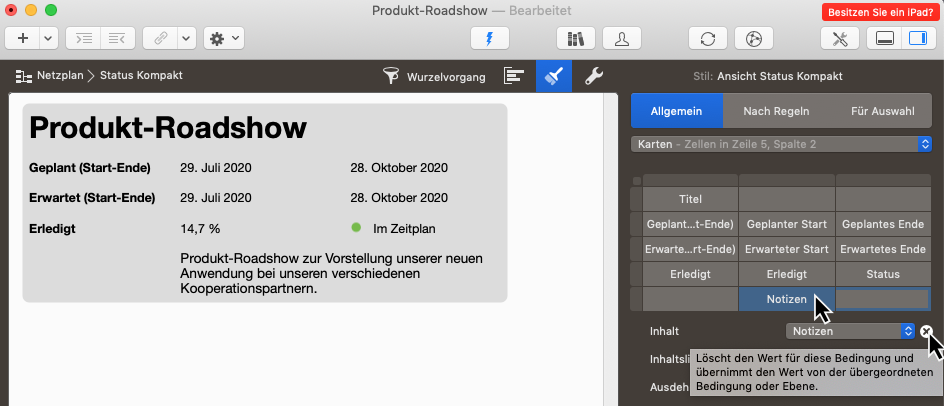The image size is (944, 406).
Task: Click the Geplant (Start-Ende) label
Action: click(90, 167)
